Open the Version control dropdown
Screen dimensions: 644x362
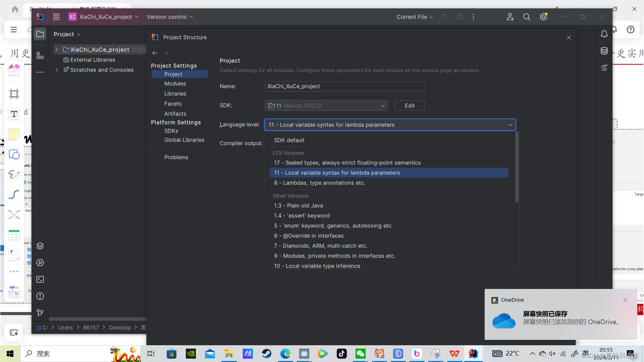pos(170,17)
